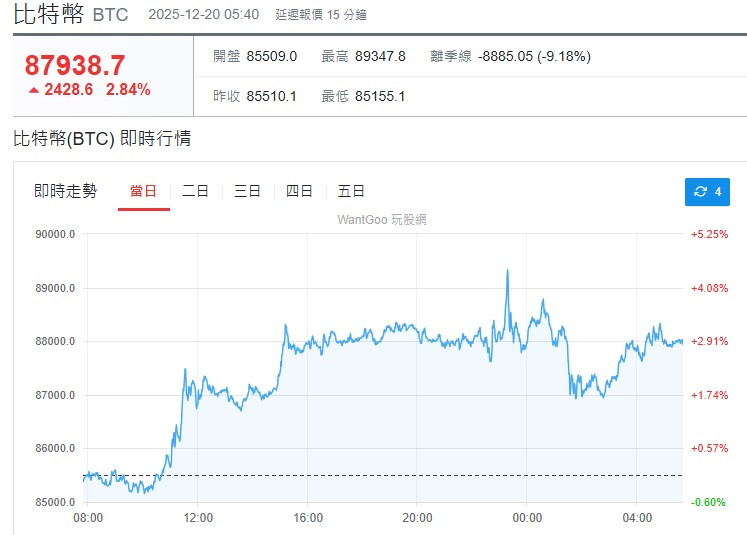Screen dimensions: 747x535
Task: Click the +5.25% right axis label
Action: pyautogui.click(x=709, y=235)
